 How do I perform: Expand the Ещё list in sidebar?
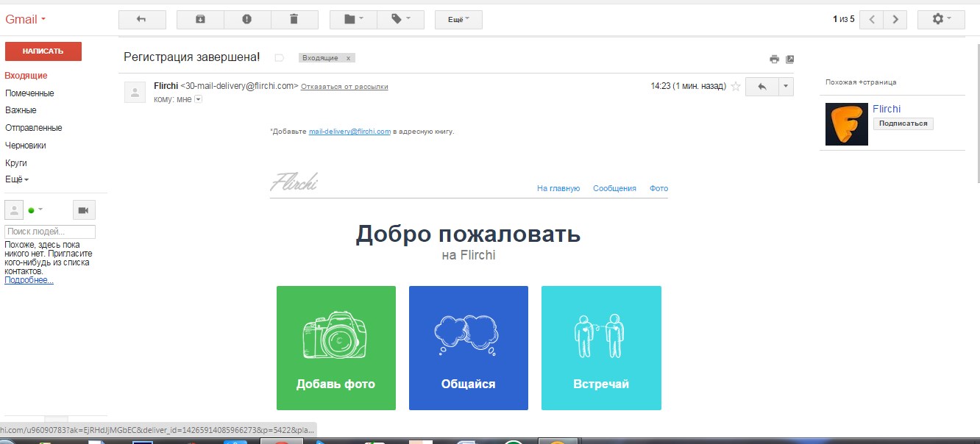(17, 179)
